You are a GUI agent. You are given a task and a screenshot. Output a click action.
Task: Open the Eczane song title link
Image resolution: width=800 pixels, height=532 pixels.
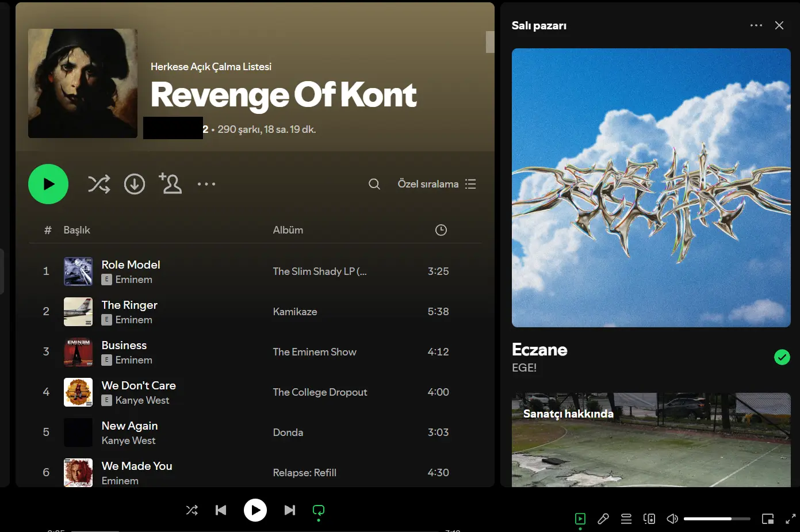pos(539,350)
